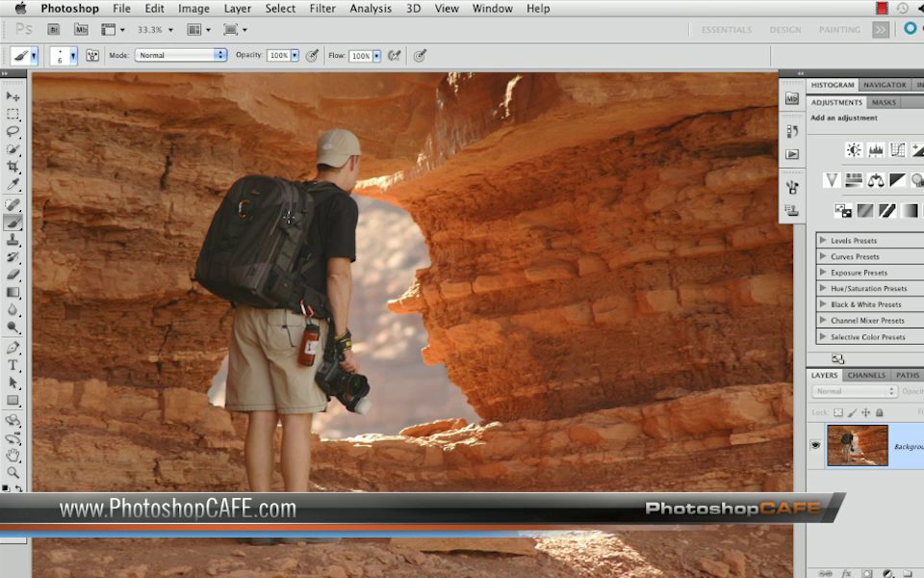Select the Eraser tool
Screen dimensions: 924x578
13,275
